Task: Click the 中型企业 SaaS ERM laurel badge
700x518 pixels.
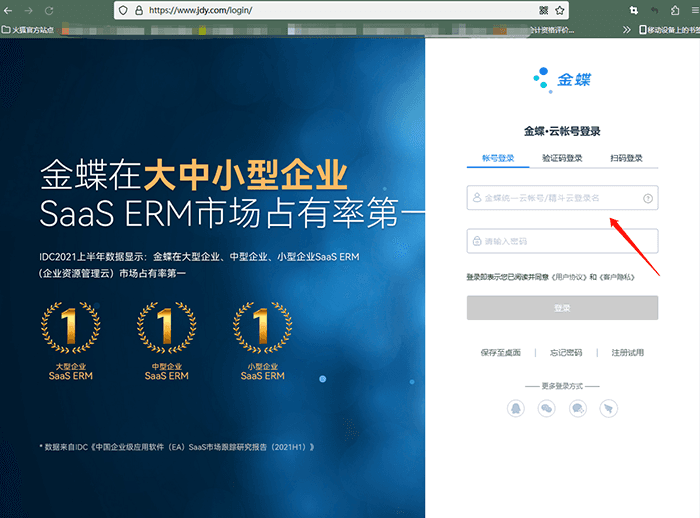Action: coord(167,341)
